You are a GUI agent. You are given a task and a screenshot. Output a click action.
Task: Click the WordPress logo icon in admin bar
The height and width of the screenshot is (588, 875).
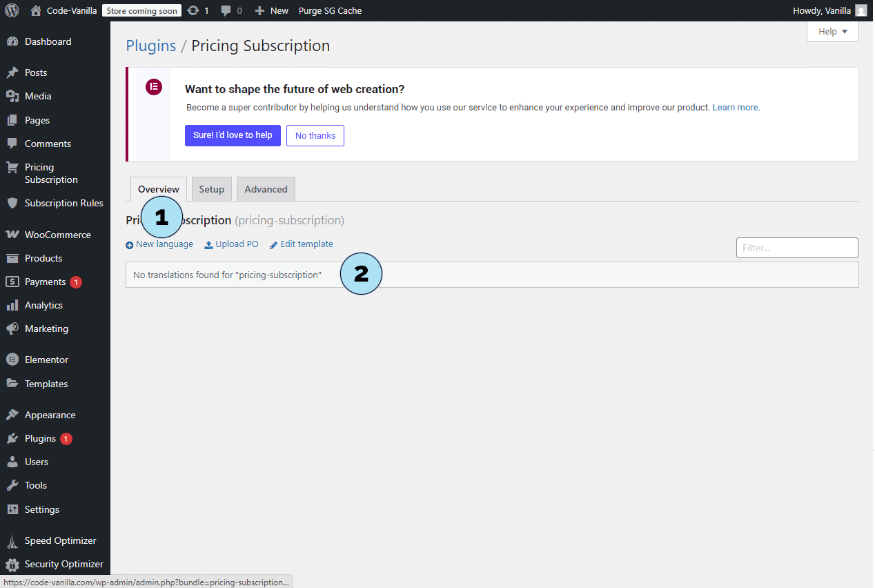(x=12, y=10)
